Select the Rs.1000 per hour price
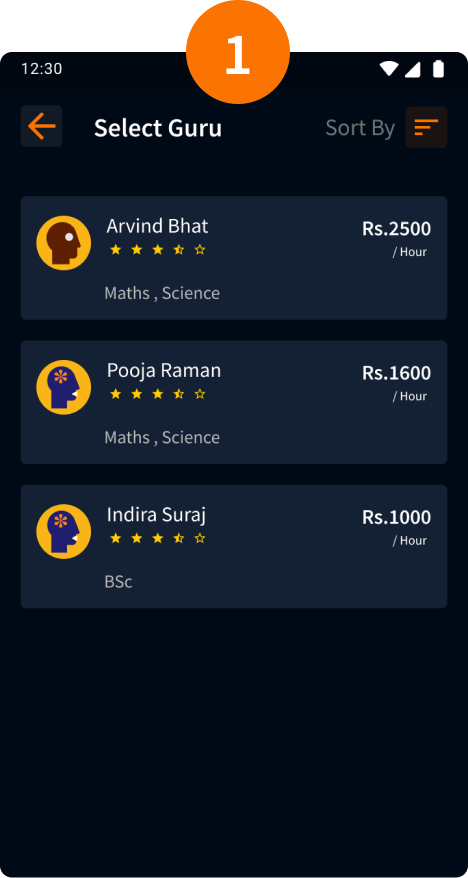The width and height of the screenshot is (468, 878). pyautogui.click(x=396, y=527)
